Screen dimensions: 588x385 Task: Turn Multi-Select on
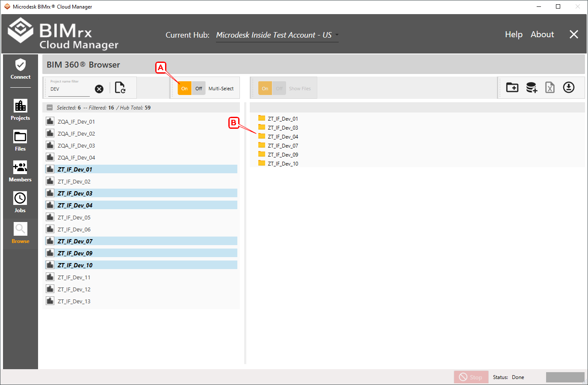pos(184,89)
